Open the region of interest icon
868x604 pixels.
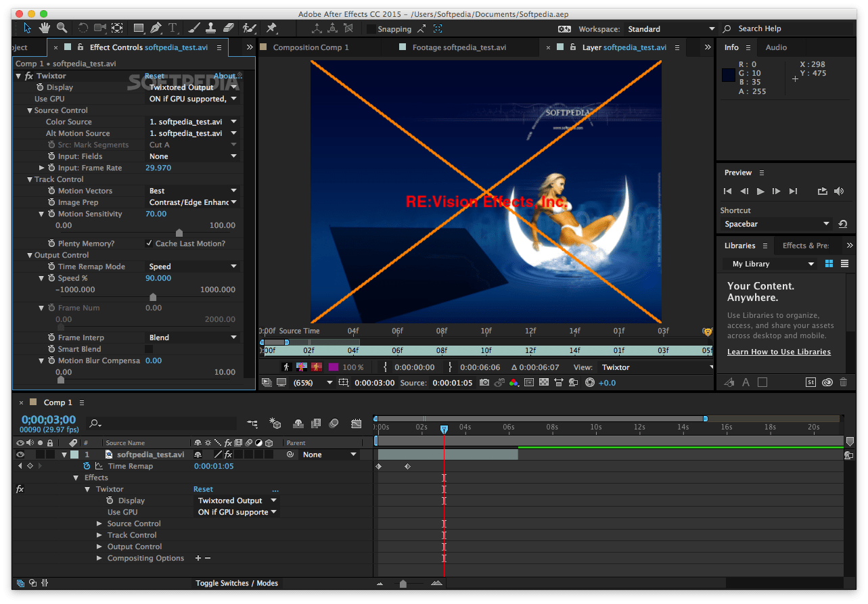coord(528,383)
